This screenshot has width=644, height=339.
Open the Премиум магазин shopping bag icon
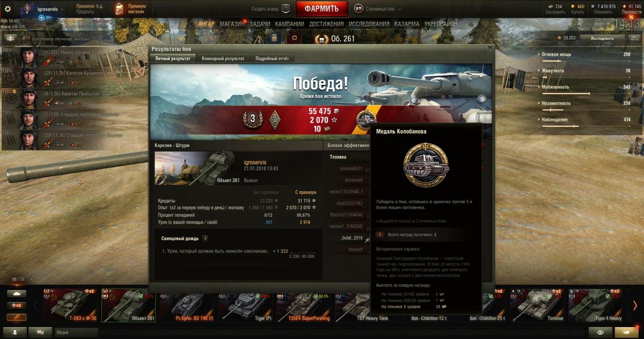point(119,9)
